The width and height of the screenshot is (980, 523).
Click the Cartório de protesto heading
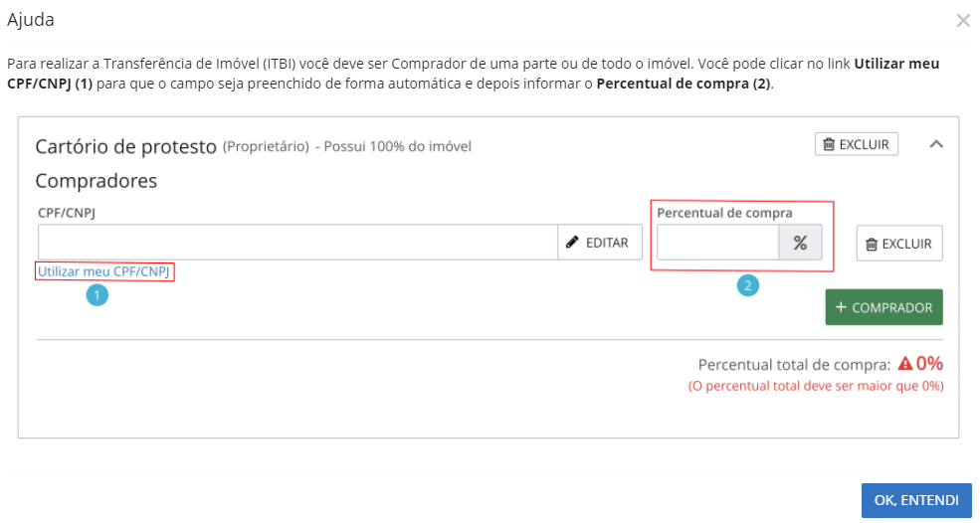click(125, 146)
